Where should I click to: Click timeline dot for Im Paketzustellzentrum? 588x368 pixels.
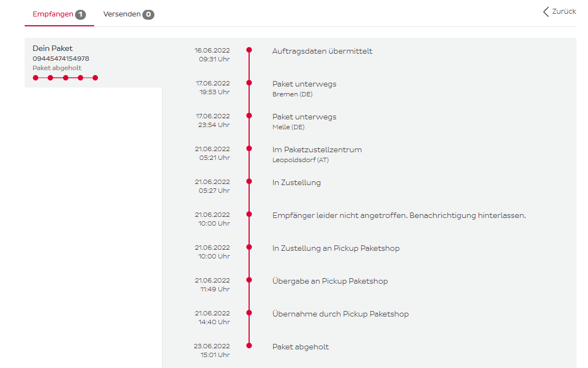click(x=249, y=148)
